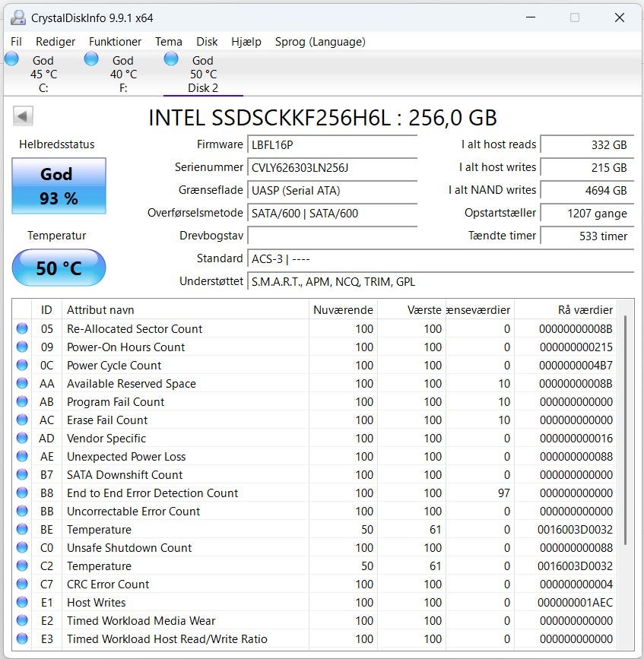Click status orb for Available Reserved Space
Screen dimensions: 644x659
tap(22, 383)
